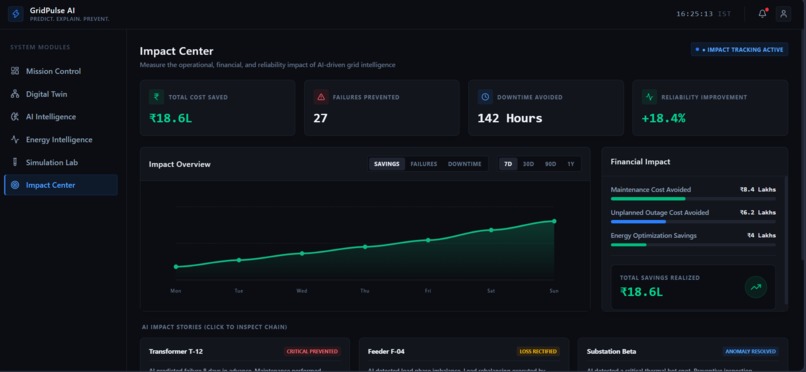Click the Financial Impact heading

point(640,162)
